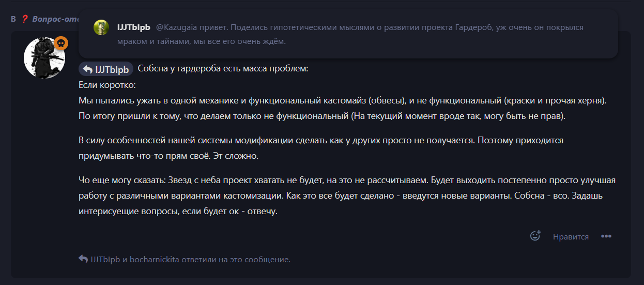644x285 pixels.
Task: Open the IJJTbIpb link in the replies footer
Action: click(105, 260)
